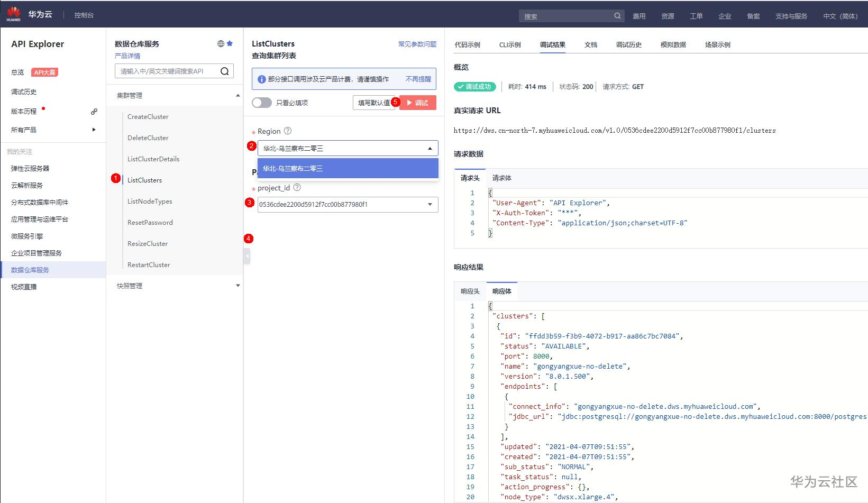Open the 工单 menu
868x503 pixels.
(x=696, y=16)
